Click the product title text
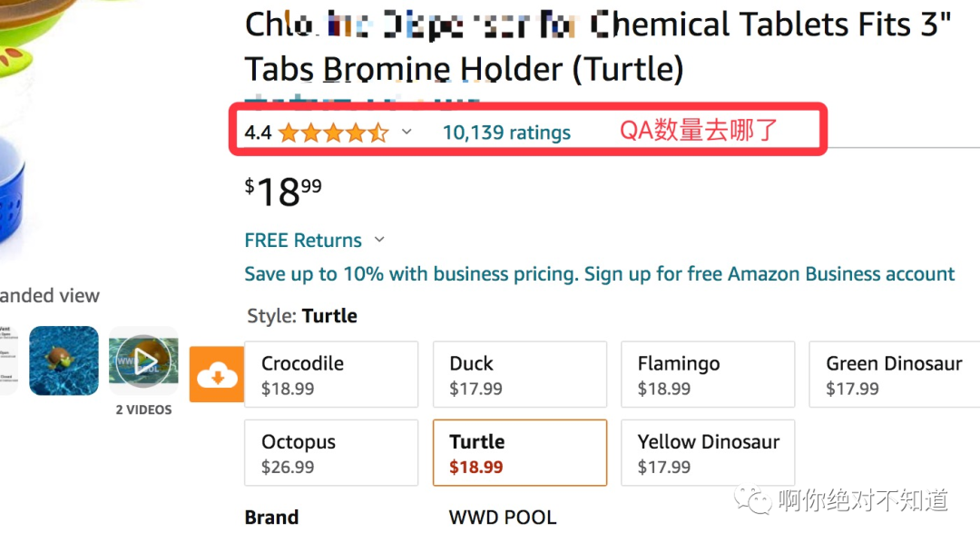The height and width of the screenshot is (543, 980). point(598,46)
